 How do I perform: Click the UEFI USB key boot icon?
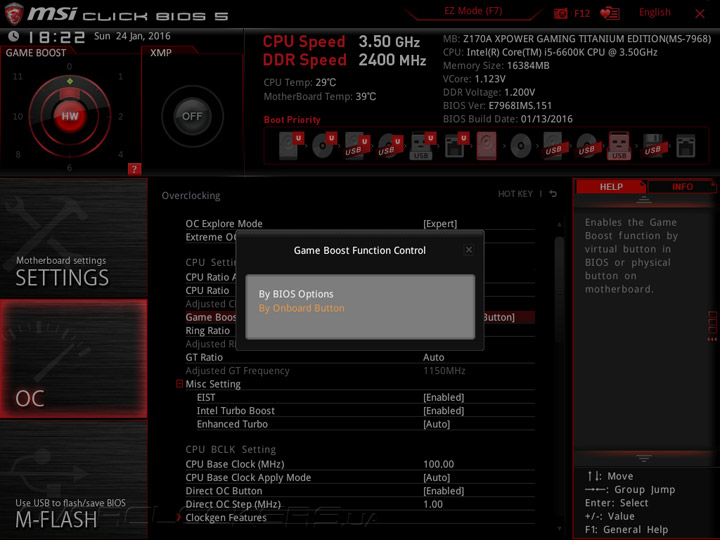[422, 146]
